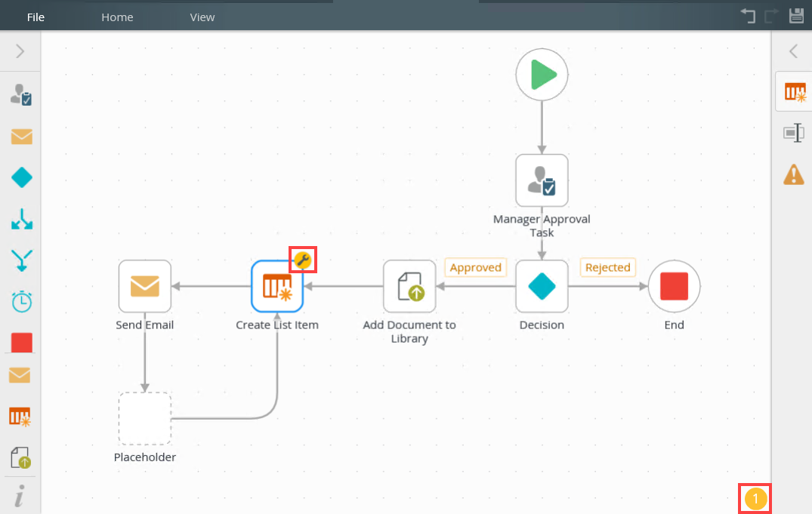This screenshot has width=812, height=514.
Task: Undo the last action
Action: (747, 16)
